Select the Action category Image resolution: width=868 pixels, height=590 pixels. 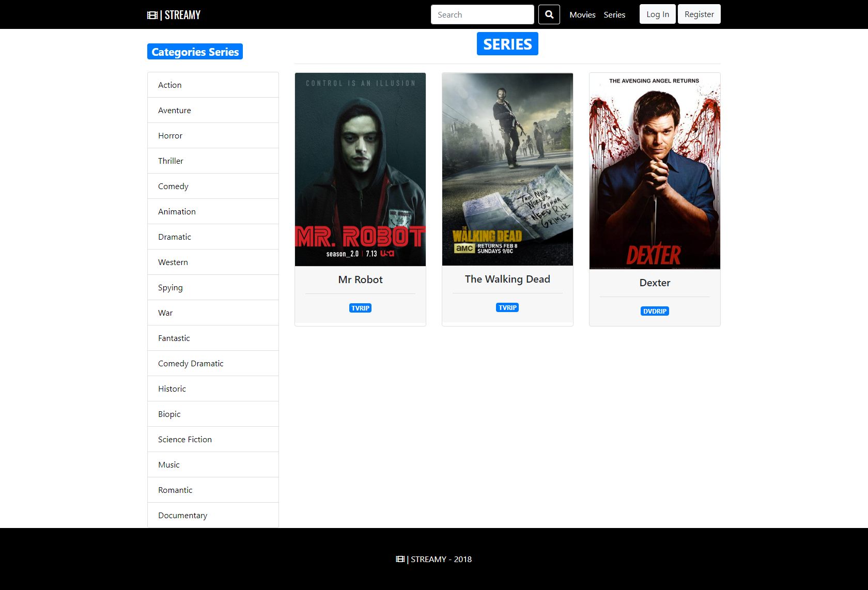213,85
